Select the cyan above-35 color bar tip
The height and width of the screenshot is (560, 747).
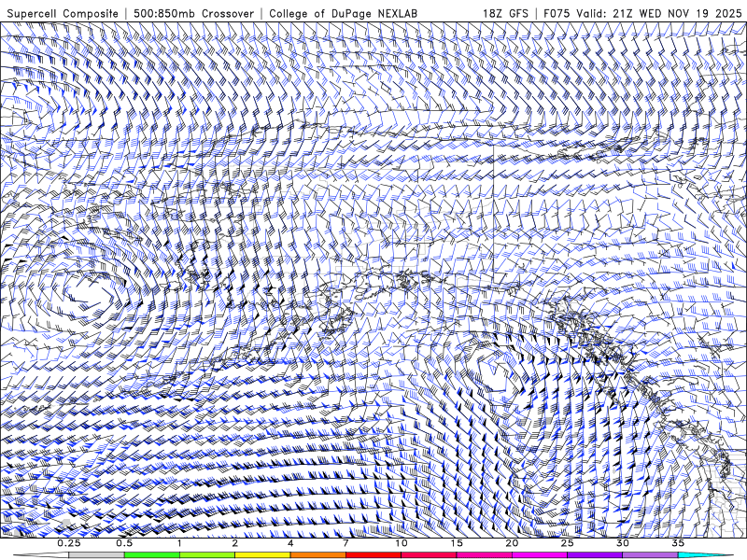pos(705,555)
